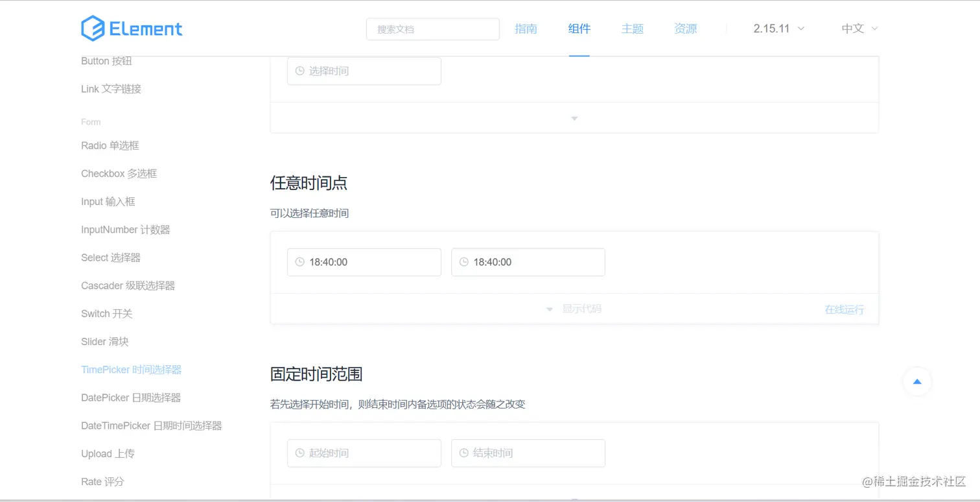This screenshot has height=502, width=980.
Task: Click the clock icon in the 选择时间 input
Action: (x=299, y=71)
